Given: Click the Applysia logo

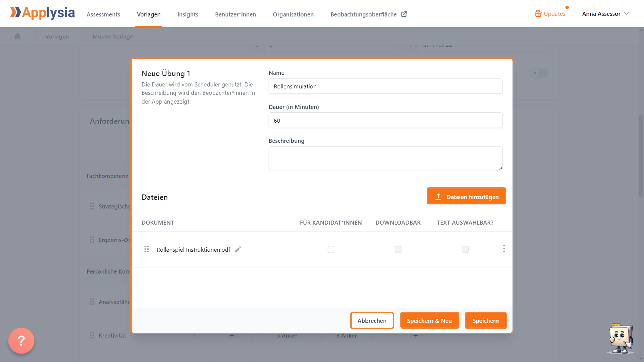Looking at the screenshot, I should pos(42,13).
